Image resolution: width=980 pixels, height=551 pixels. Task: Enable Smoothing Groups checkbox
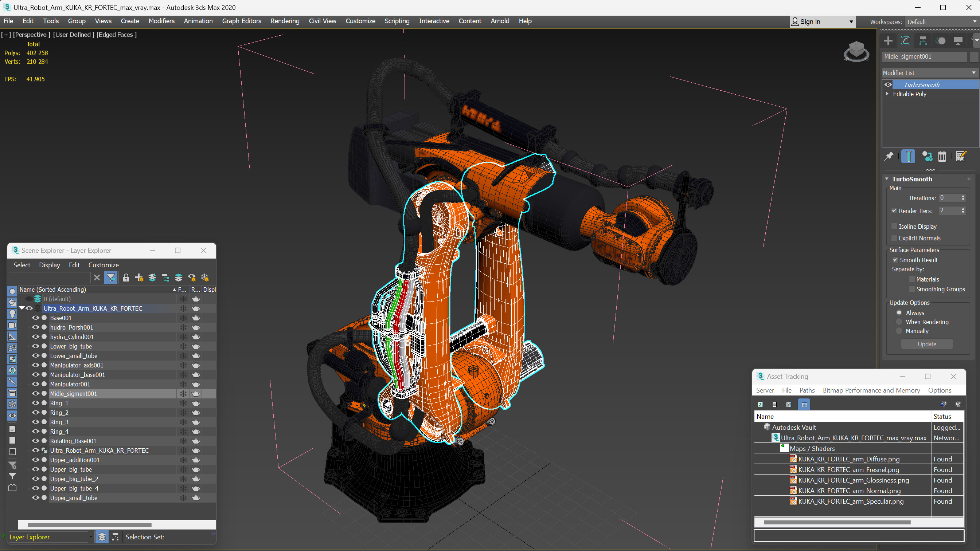(x=911, y=289)
